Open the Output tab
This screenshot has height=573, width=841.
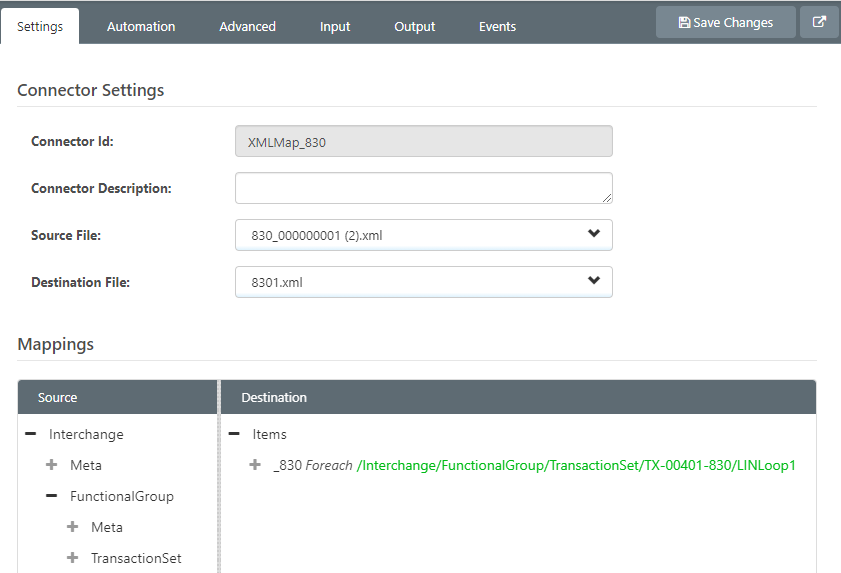(415, 26)
